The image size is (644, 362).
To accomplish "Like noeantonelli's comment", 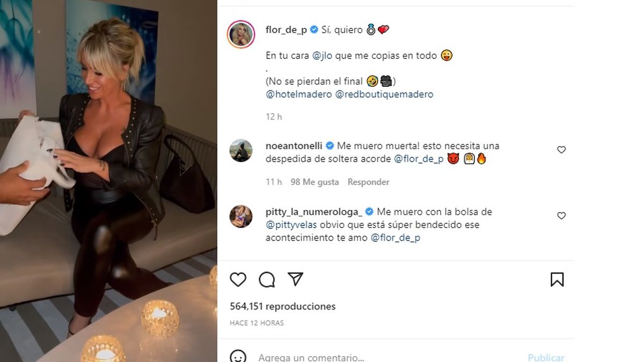I will (x=561, y=150).
